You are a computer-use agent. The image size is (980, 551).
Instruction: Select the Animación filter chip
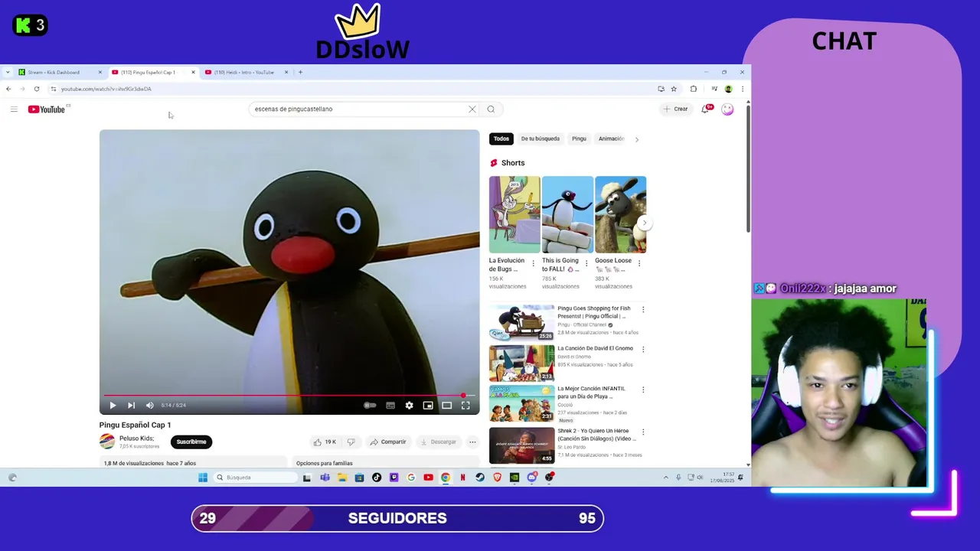(x=611, y=139)
